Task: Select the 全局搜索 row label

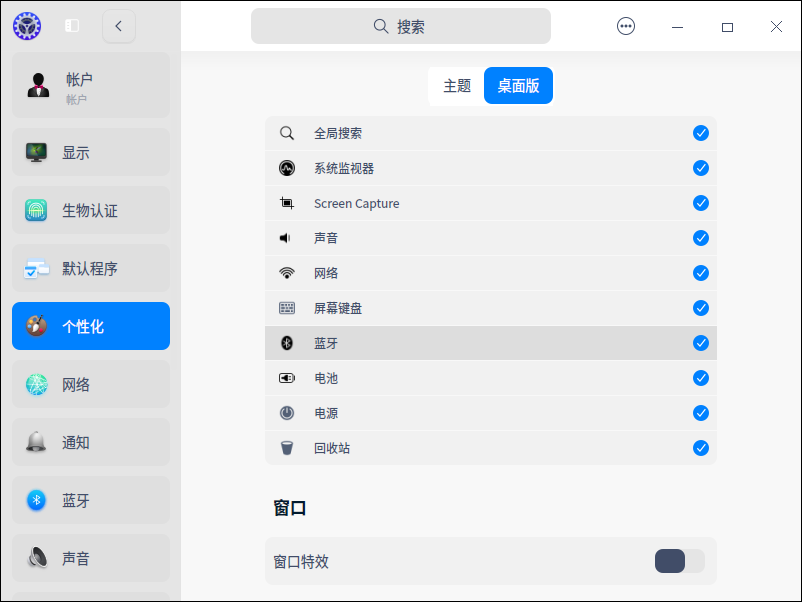Action: (x=338, y=133)
